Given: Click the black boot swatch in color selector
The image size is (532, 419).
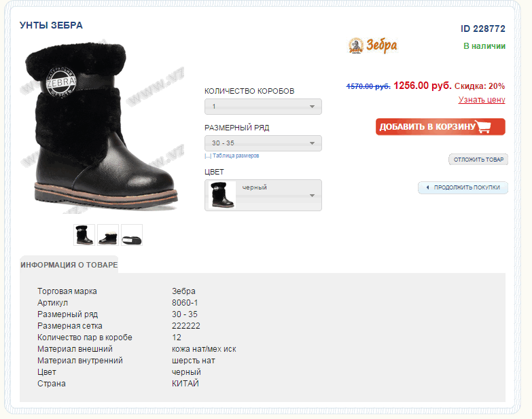Looking at the screenshot, I should tap(222, 195).
